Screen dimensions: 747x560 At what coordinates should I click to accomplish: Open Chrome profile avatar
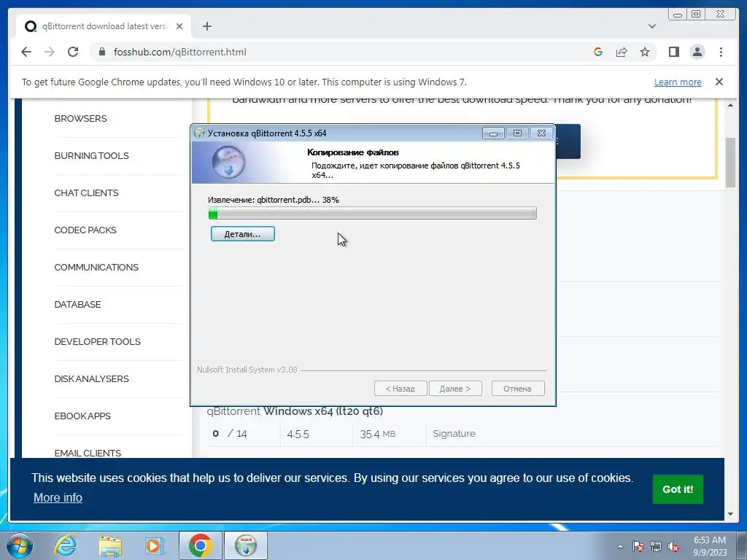697,52
